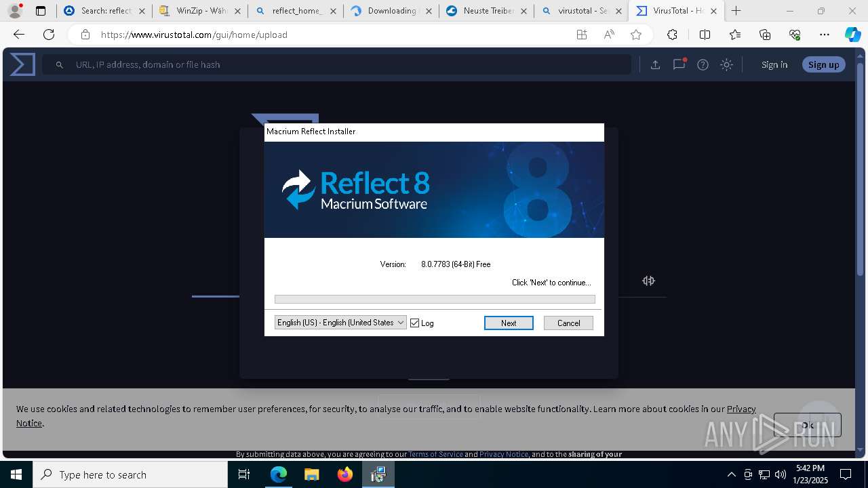Go back in Edge browser
This screenshot has width=868, height=488.
click(x=19, y=35)
